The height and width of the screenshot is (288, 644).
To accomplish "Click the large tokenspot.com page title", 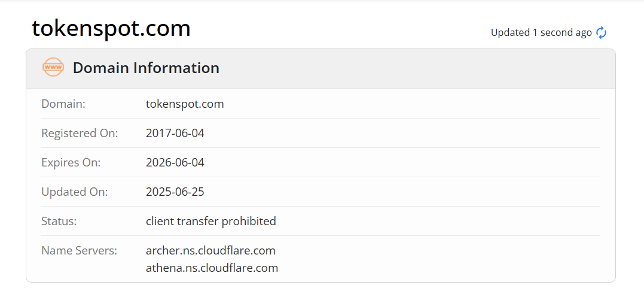I will pyautogui.click(x=111, y=28).
